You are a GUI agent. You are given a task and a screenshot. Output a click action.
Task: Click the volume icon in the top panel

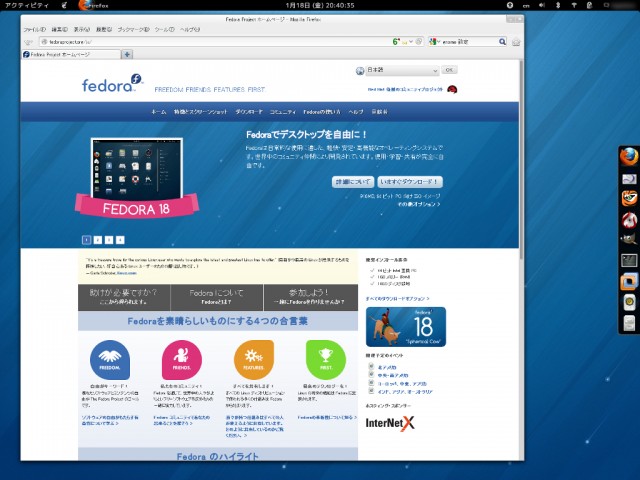pyautogui.click(x=542, y=5)
